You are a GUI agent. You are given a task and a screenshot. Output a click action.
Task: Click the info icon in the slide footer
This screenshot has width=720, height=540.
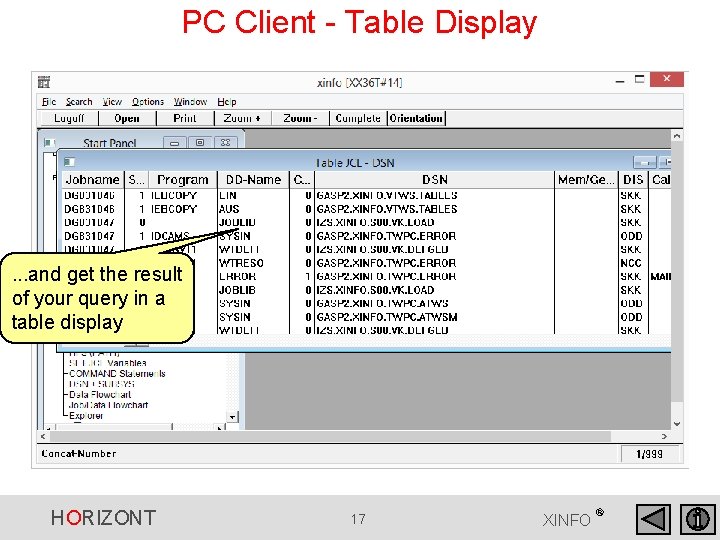(698, 519)
